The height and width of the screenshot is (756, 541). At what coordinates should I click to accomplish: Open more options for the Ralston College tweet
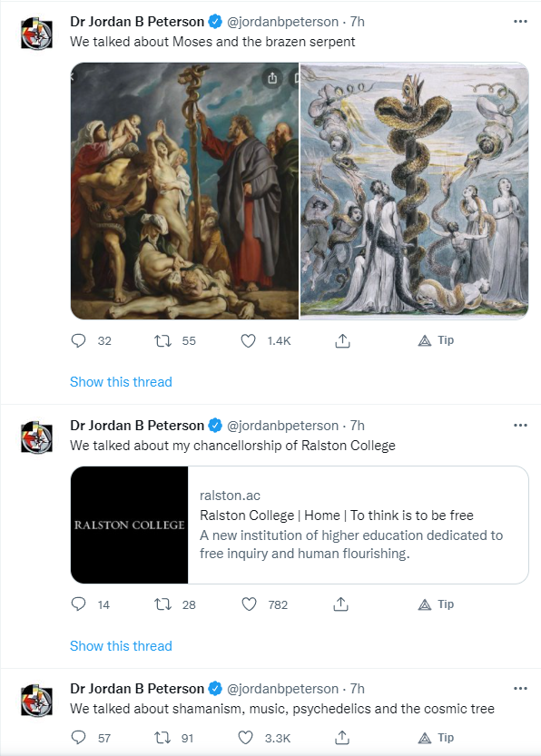tap(520, 426)
